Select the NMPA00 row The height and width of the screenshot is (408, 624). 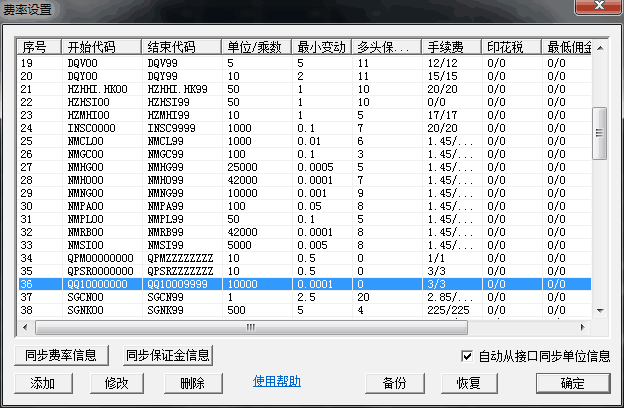click(305, 206)
